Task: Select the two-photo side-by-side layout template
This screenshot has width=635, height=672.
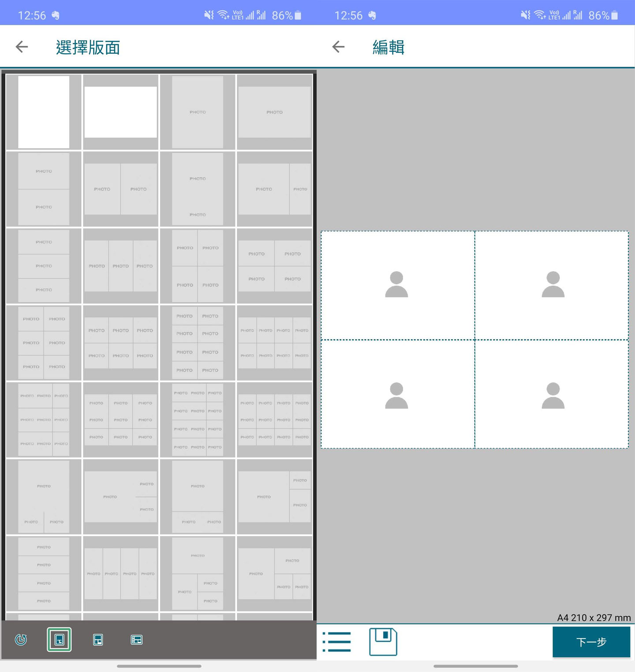Action: click(x=120, y=189)
